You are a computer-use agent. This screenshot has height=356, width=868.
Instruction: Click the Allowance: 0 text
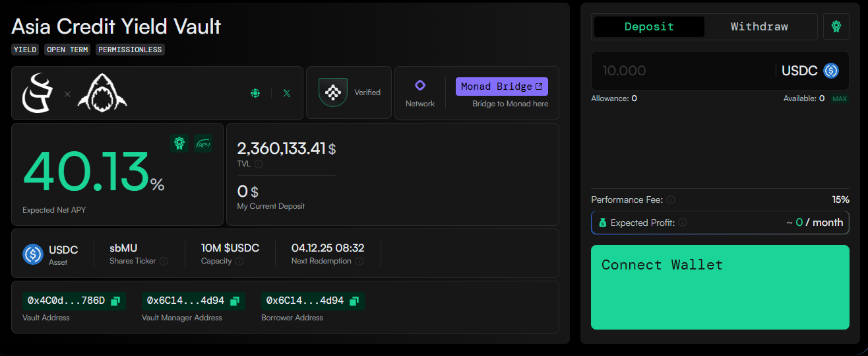tap(614, 98)
